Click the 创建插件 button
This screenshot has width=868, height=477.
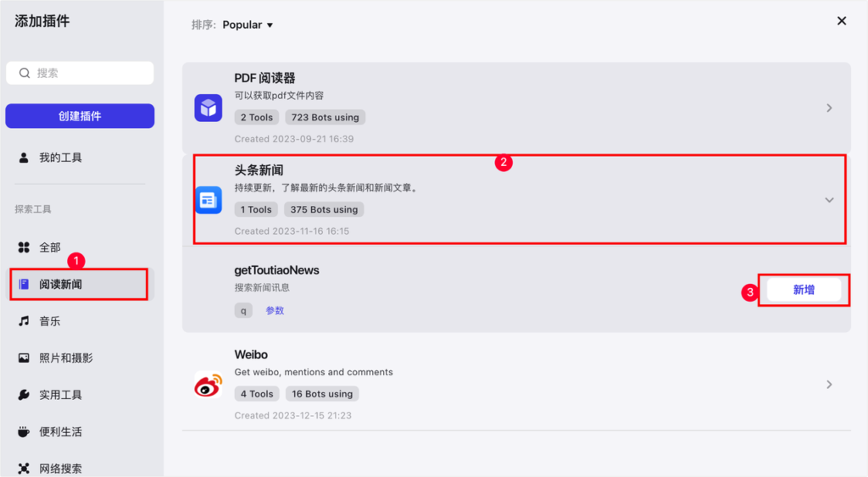(80, 116)
